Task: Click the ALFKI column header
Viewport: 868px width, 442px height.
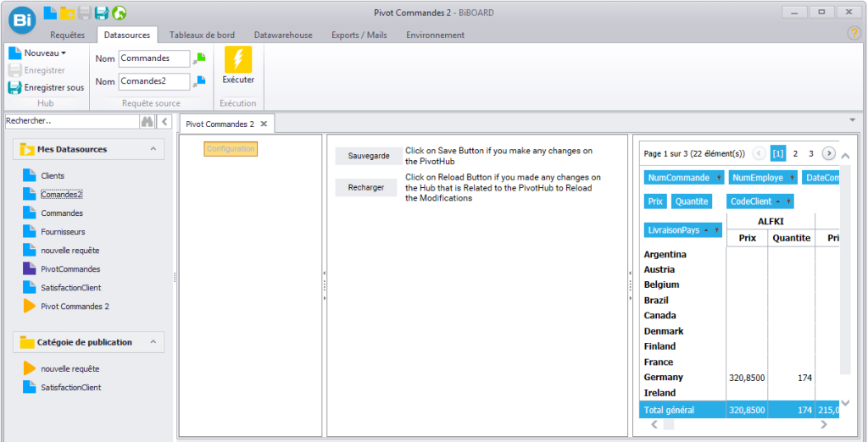Action: click(770, 221)
